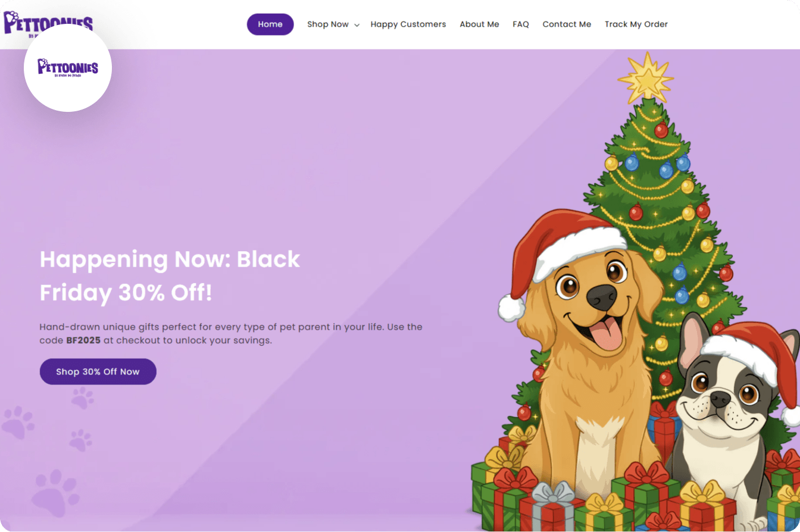800x532 pixels.
Task: Open the Shop Now menu
Action: [x=328, y=24]
